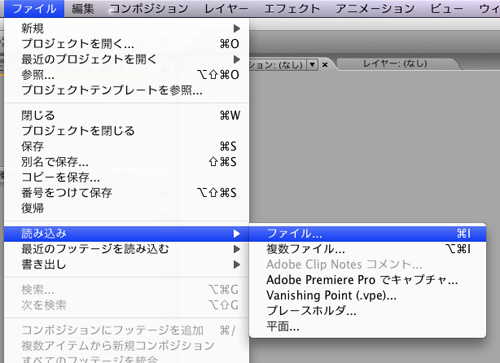Choose プロジェクトを開く... menu item
Image resolution: width=500 pixels, height=363 pixels.
127,44
